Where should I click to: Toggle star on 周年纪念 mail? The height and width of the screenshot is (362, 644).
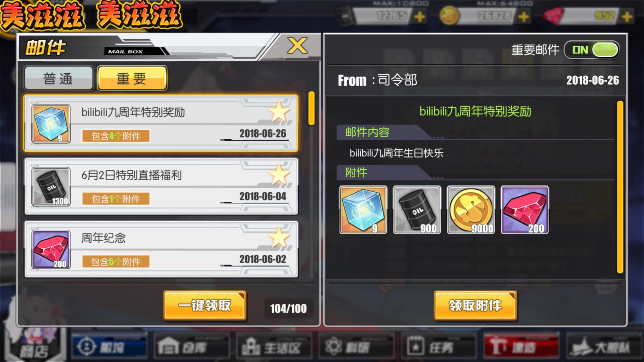(279, 237)
